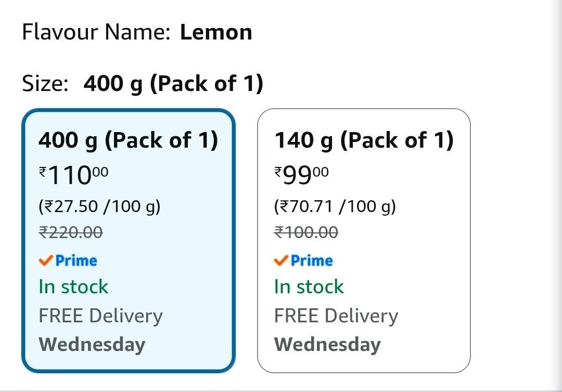The width and height of the screenshot is (562, 392).
Task: Click FREE Delivery in the 140 g option
Action: click(x=336, y=316)
